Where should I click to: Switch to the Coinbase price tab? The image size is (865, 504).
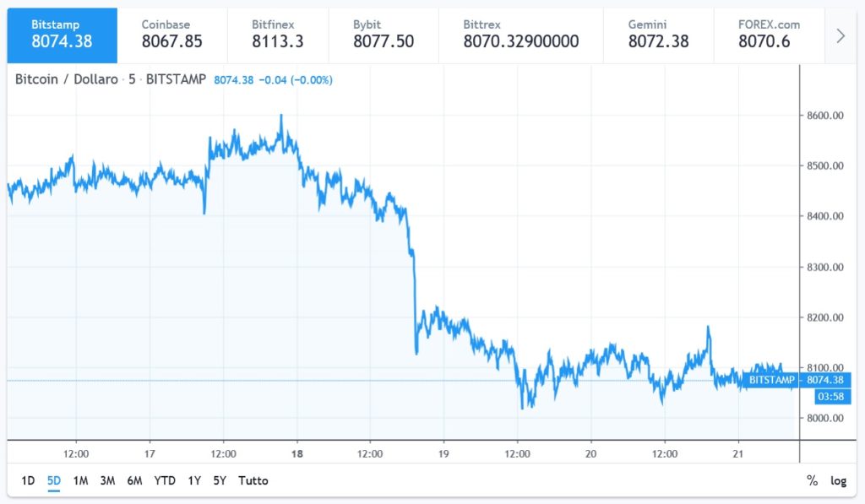coord(171,34)
